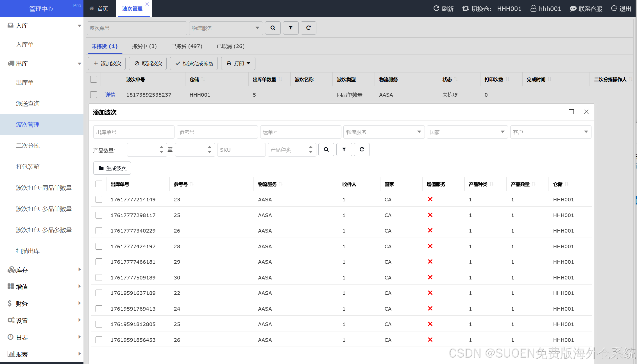Tick checkbox for wave 18173892535237

pyautogui.click(x=94, y=95)
